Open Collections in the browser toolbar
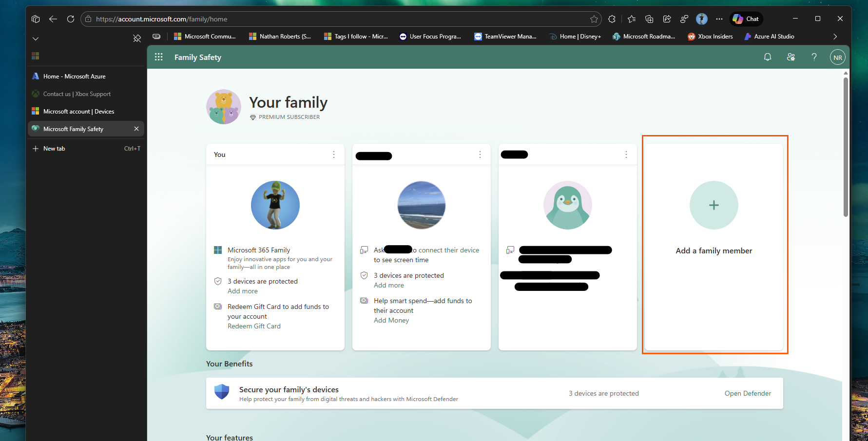868x441 pixels. click(x=649, y=19)
